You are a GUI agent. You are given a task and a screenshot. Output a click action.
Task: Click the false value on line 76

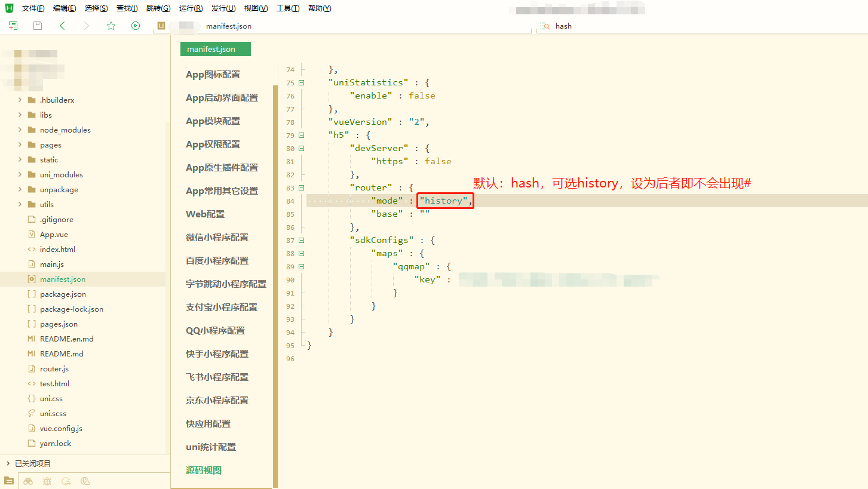click(422, 96)
